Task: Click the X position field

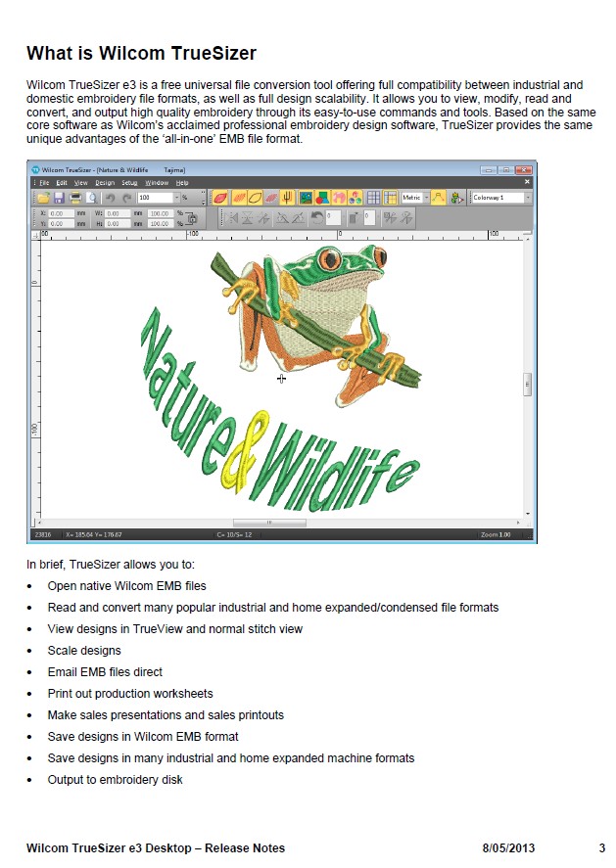Action: pyautogui.click(x=61, y=213)
